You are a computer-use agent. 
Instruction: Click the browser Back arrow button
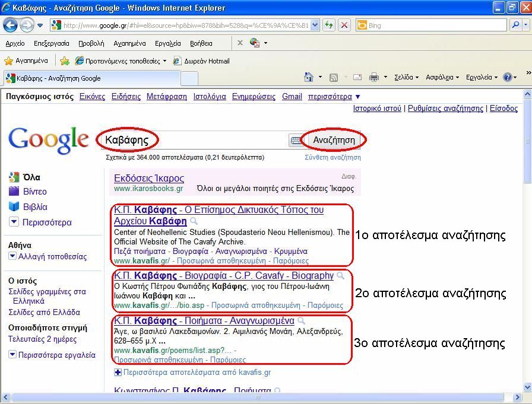point(10,25)
